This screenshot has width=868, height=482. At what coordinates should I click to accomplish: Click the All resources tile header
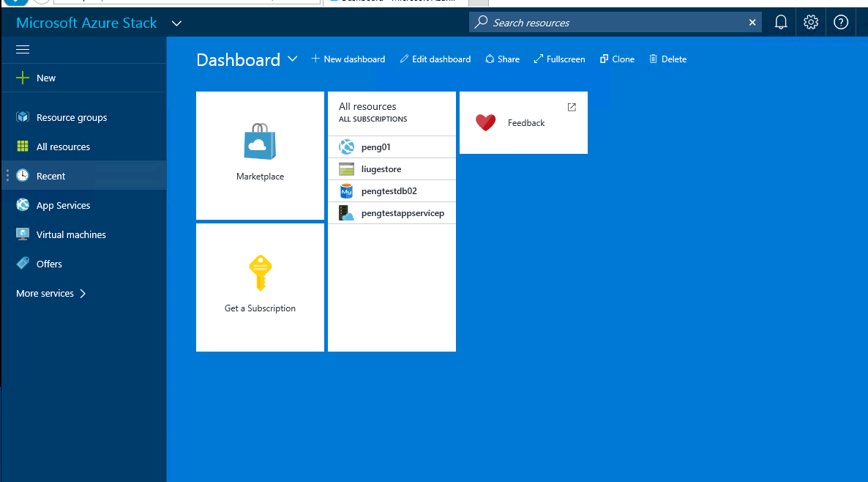[367, 106]
